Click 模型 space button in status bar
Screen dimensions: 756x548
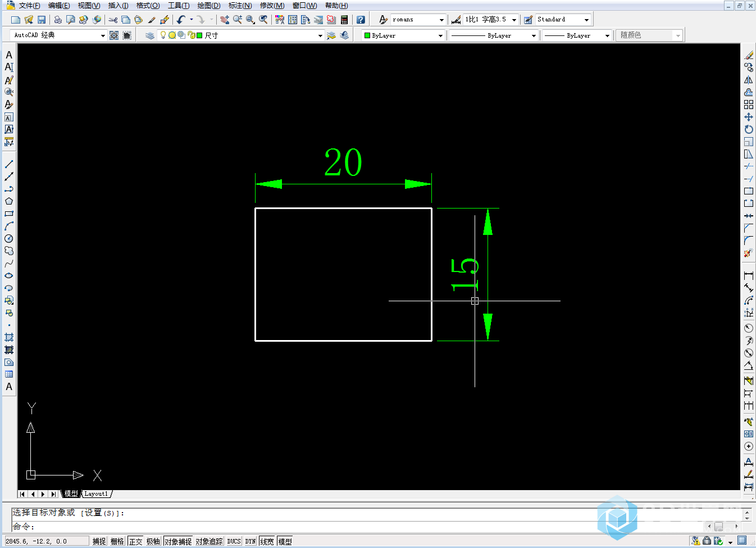tap(285, 541)
